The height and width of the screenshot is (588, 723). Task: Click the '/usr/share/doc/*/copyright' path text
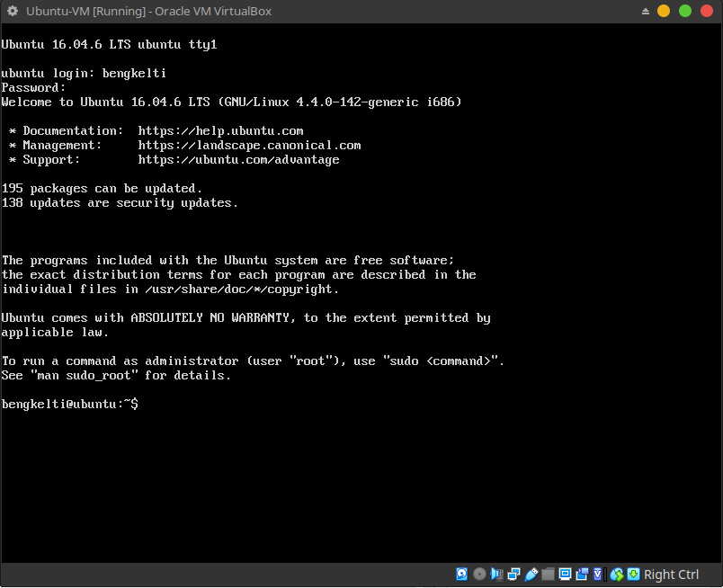pyautogui.click(x=239, y=290)
